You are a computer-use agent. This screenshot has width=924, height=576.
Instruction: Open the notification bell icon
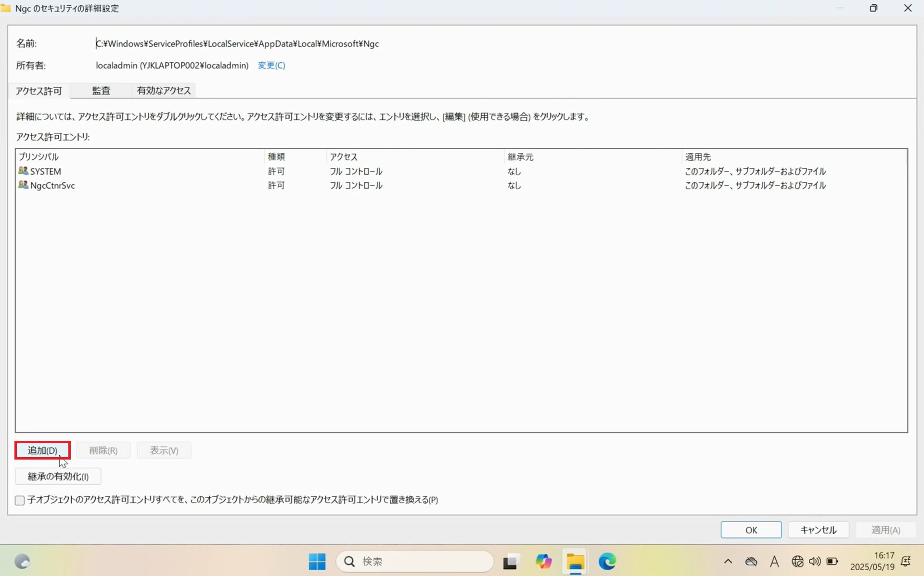(x=906, y=562)
